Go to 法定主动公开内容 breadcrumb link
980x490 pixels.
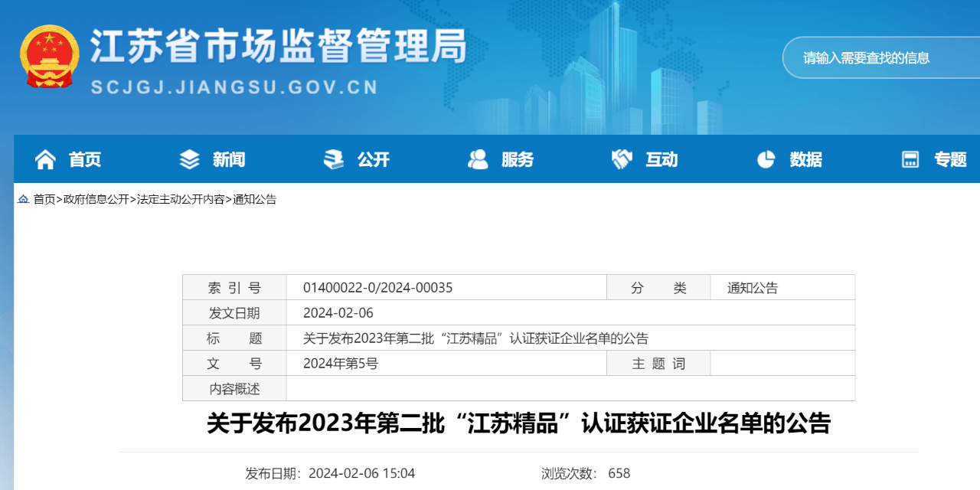tap(181, 199)
